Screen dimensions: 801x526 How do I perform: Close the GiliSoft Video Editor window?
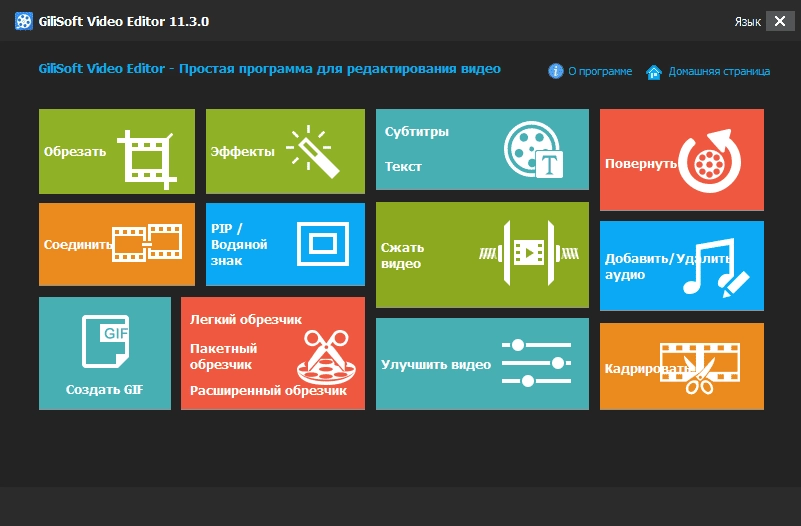780,21
